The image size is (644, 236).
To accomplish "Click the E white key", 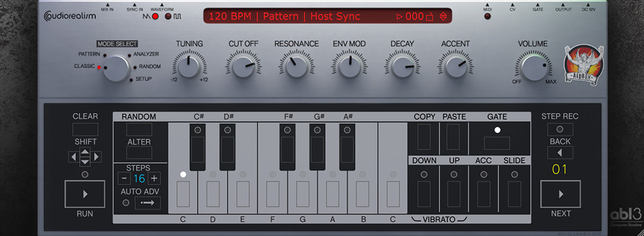I will point(243,193).
